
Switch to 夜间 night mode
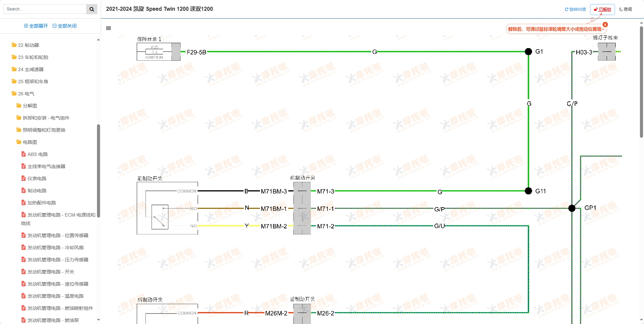click(x=625, y=9)
